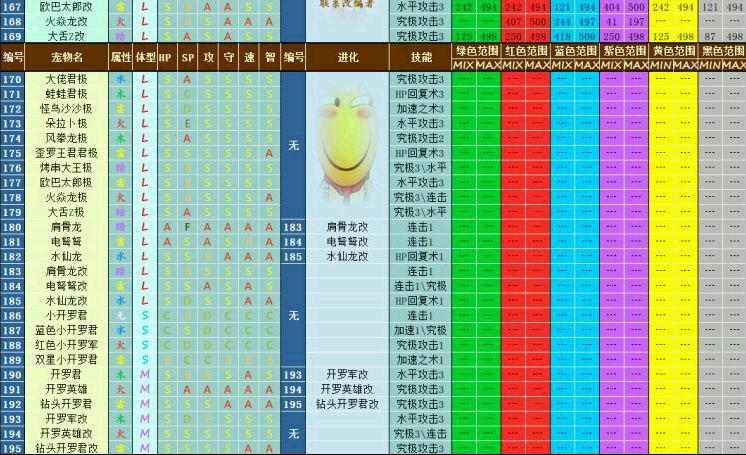Select pet name 欧巴太郎改

pyautogui.click(x=67, y=7)
